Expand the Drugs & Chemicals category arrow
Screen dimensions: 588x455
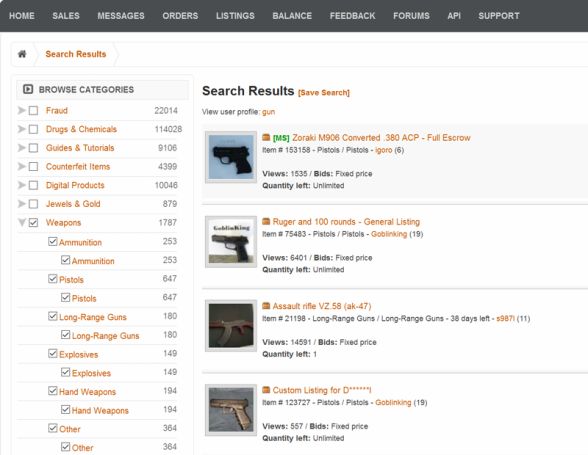coord(22,129)
